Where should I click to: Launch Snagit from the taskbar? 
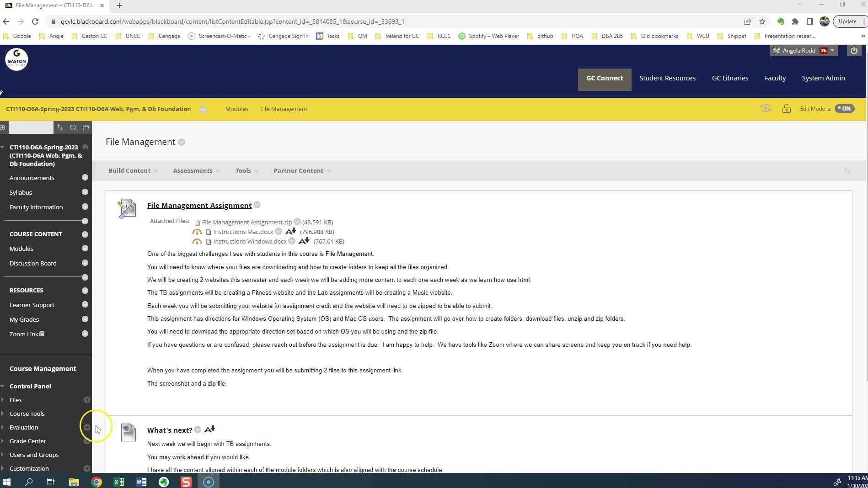click(x=186, y=482)
